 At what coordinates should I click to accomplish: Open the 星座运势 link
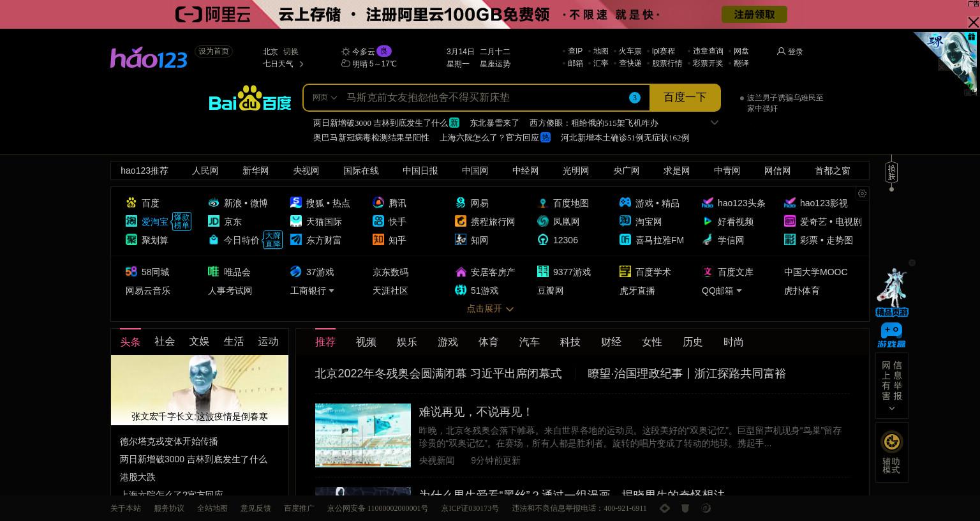click(495, 64)
